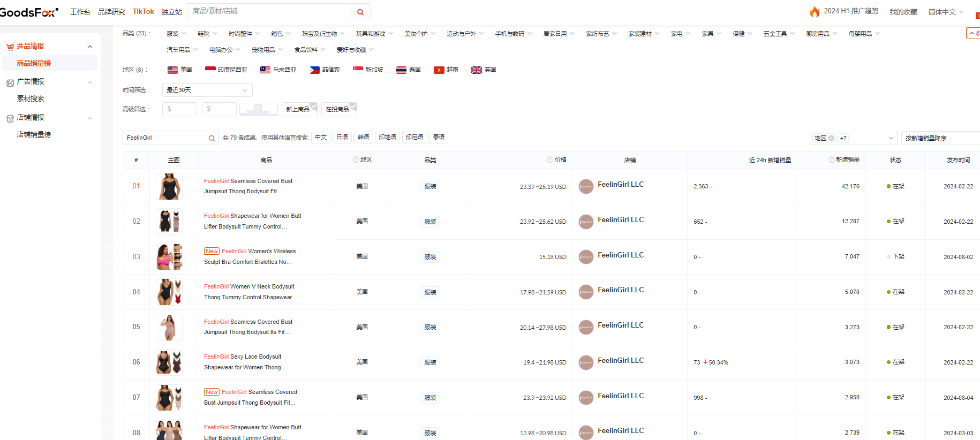This screenshot has height=440, width=980.
Task: Click the magnifier icon in FeelinGirl search box
Action: point(212,138)
